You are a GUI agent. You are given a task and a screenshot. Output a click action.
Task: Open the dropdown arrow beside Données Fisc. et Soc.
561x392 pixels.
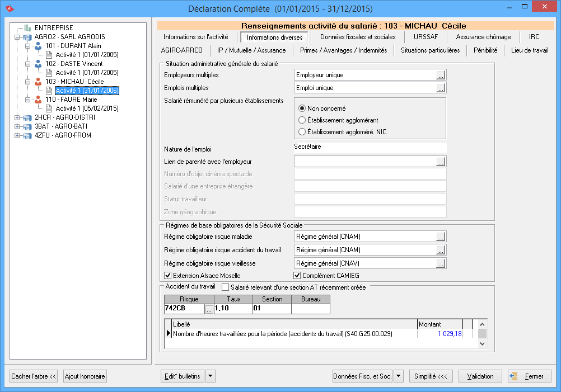(x=399, y=376)
